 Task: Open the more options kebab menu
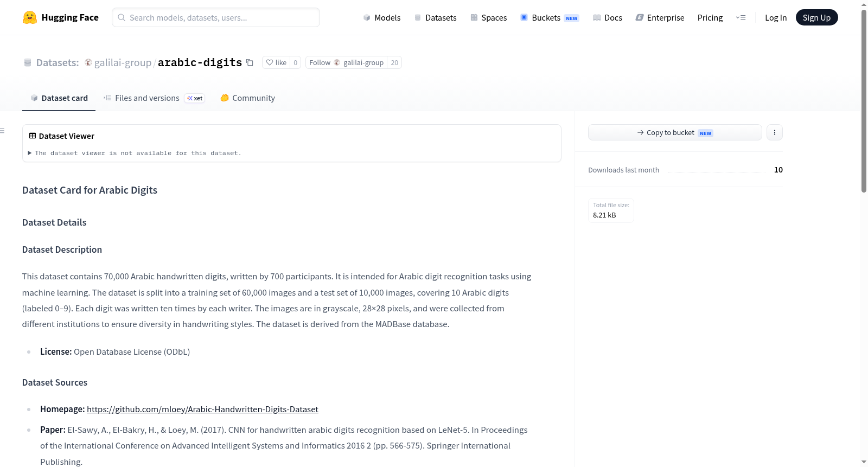(x=775, y=132)
